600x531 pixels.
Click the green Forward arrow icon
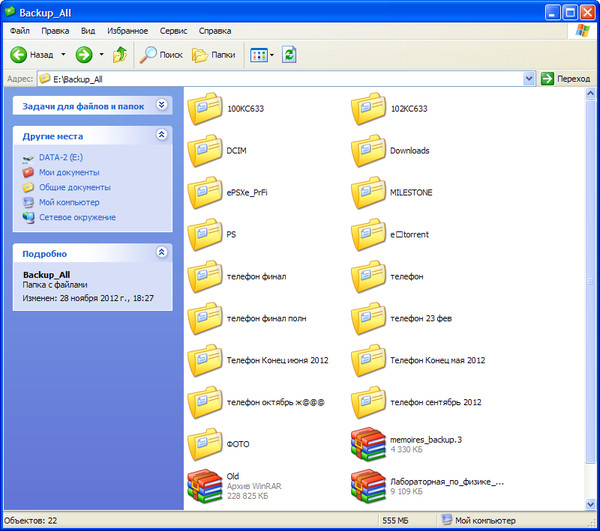(84, 54)
